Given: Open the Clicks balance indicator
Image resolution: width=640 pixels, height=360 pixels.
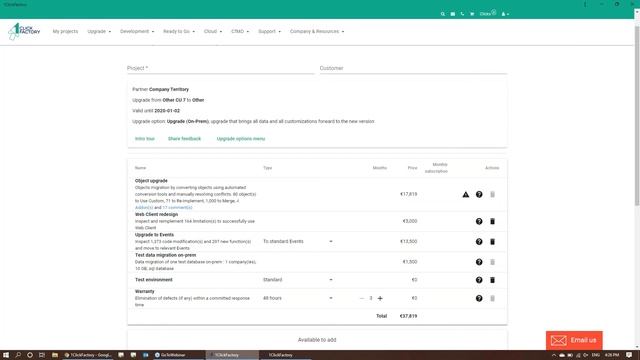Looking at the screenshot, I should (488, 13).
